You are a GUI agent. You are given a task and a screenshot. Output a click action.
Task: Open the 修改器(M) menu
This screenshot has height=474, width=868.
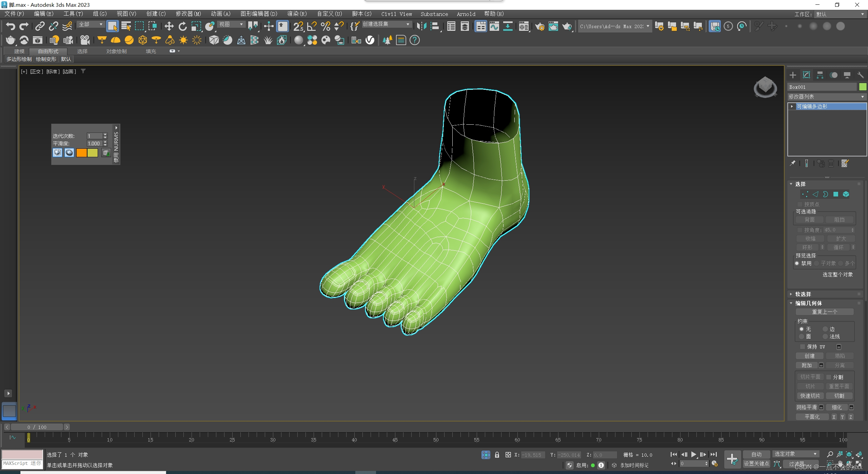point(188,14)
